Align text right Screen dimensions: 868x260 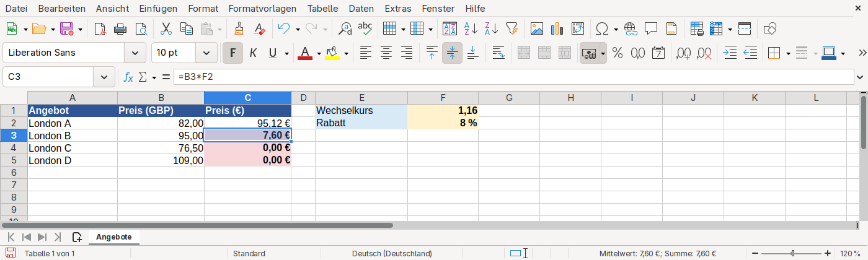407,53
